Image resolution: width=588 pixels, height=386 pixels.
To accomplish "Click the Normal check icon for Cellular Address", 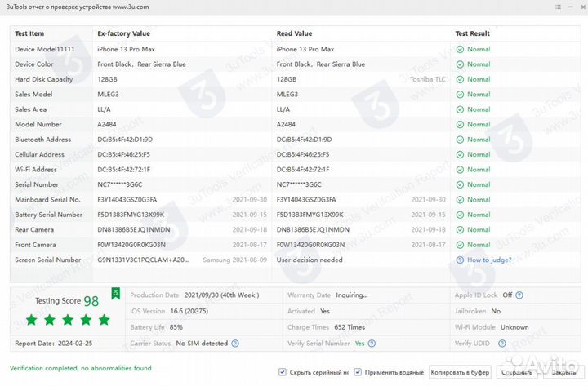I will coord(460,154).
